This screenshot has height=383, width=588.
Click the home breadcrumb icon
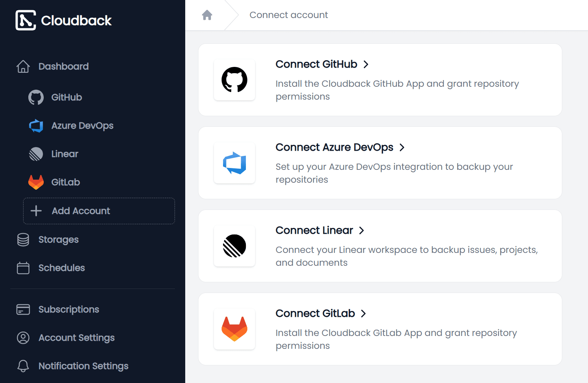[x=207, y=15]
